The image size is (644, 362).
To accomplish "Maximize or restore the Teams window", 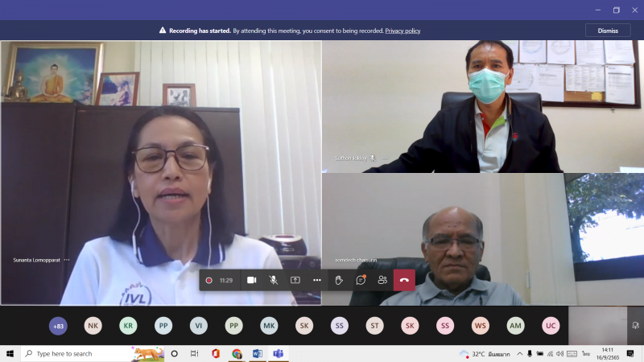I will pyautogui.click(x=616, y=10).
